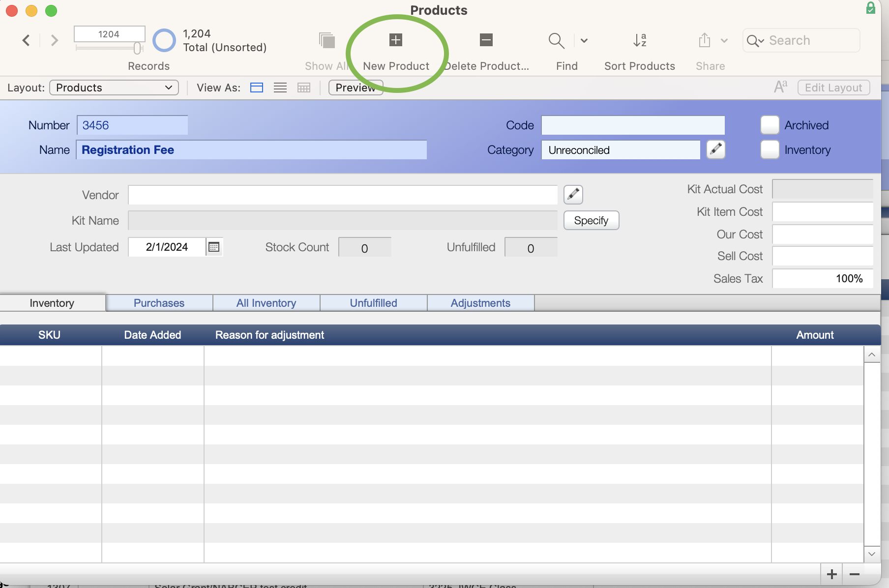This screenshot has width=889, height=588.
Task: Switch to the Purchases tab
Action: click(x=159, y=303)
